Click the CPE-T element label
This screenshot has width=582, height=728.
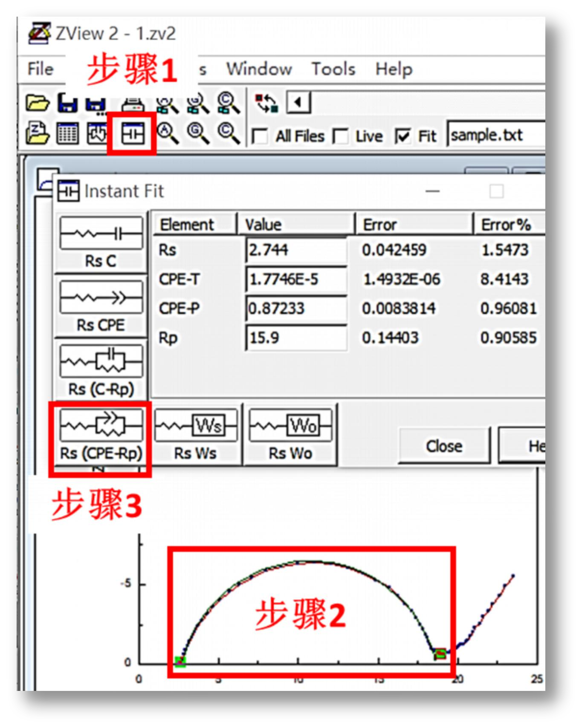[x=179, y=279]
